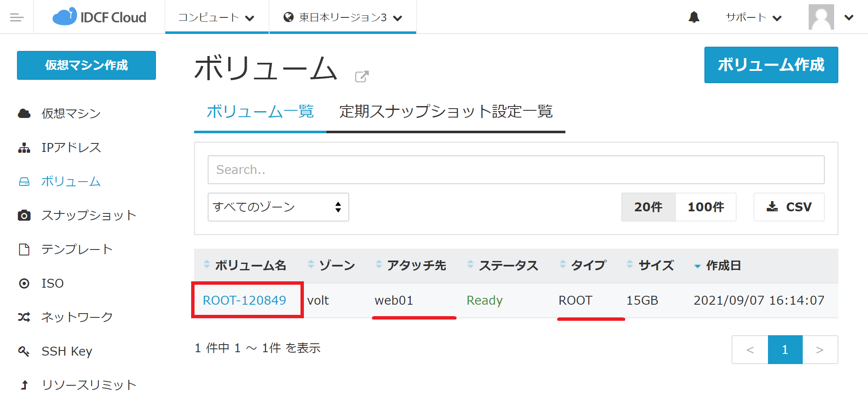This screenshot has width=868, height=401.
Task: Open 仮想マシン in the sidebar
Action: pyautogui.click(x=71, y=114)
